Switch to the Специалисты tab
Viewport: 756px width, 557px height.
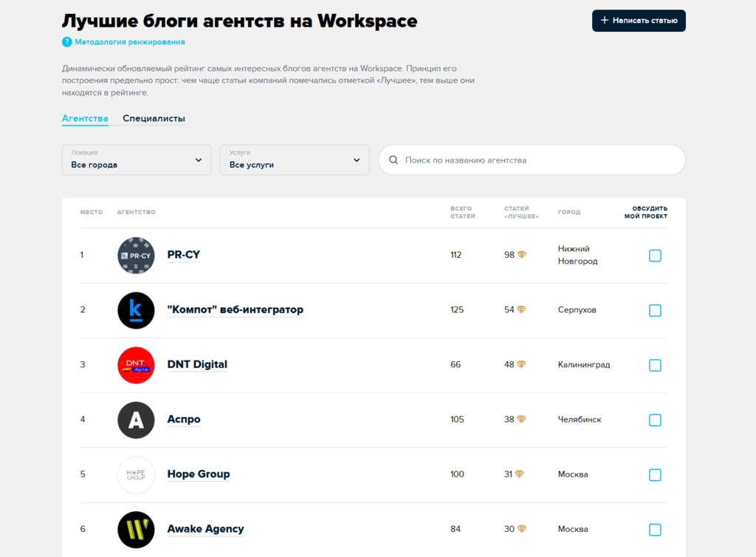point(154,118)
